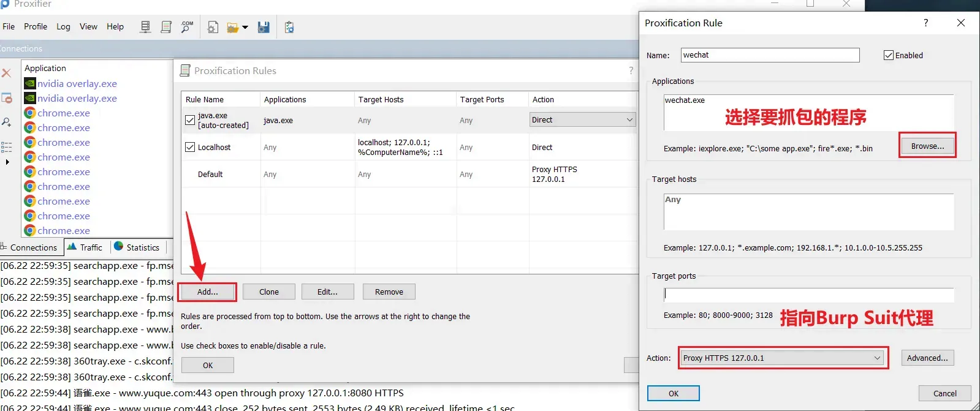This screenshot has height=411, width=980.
Task: Close the Proxification Rule dialog
Action: click(x=961, y=23)
